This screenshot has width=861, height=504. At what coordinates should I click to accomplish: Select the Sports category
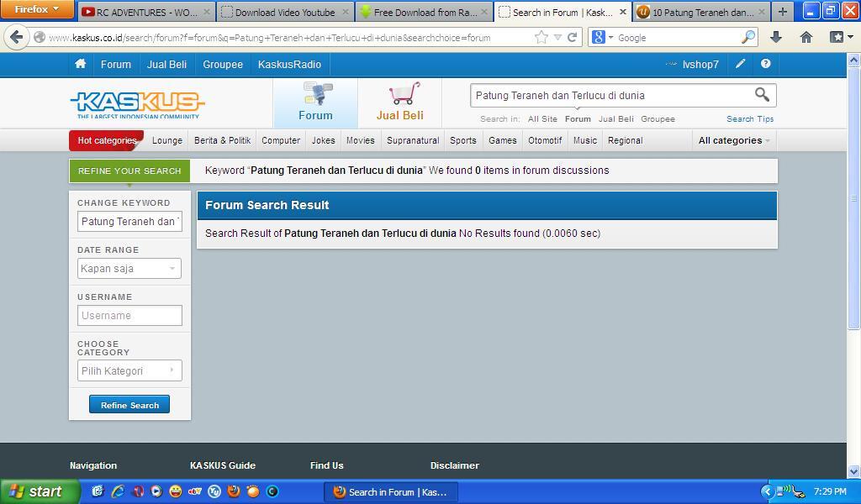click(463, 140)
